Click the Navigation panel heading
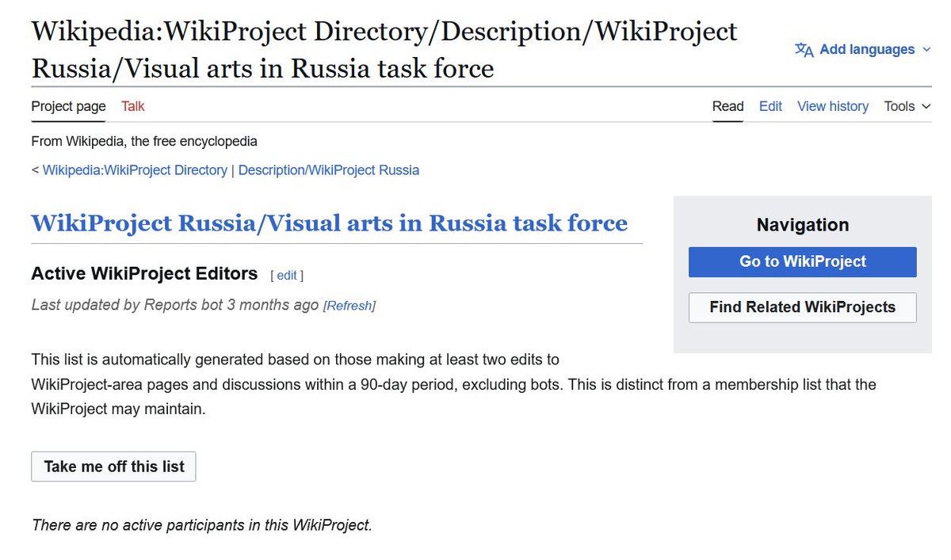 tap(803, 225)
